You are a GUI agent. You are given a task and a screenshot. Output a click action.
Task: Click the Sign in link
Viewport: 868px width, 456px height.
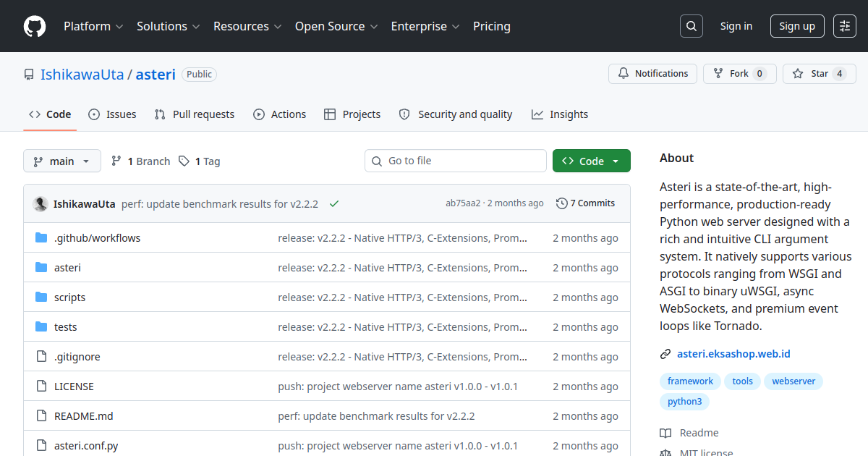pyautogui.click(x=736, y=26)
